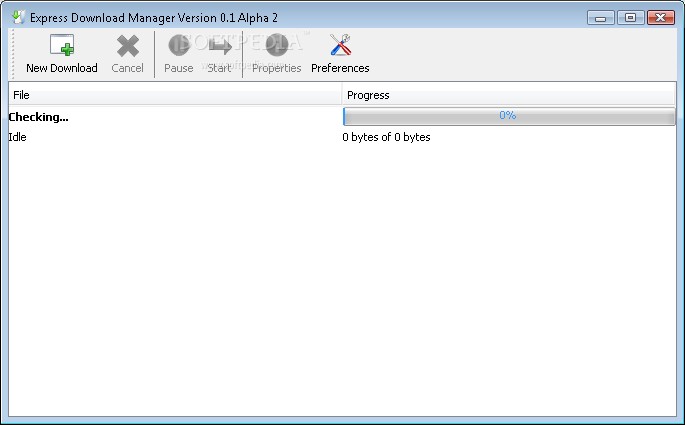Image resolution: width=685 pixels, height=425 pixels.
Task: Open Preferences tools icon
Action: 340,45
